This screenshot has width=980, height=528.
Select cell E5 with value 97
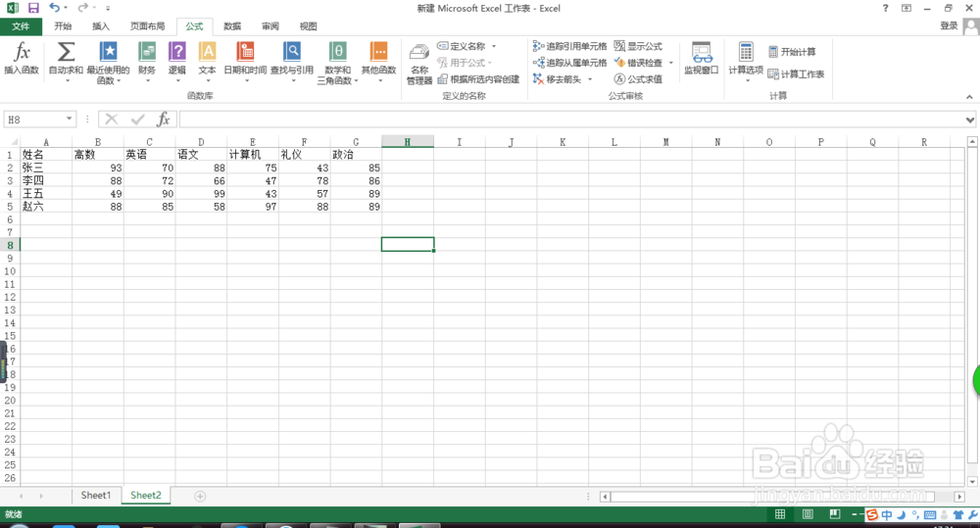(253, 206)
